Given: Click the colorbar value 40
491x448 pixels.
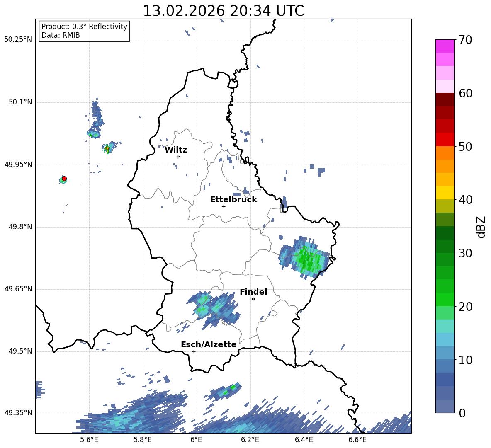Looking at the screenshot, I should 465,200.
